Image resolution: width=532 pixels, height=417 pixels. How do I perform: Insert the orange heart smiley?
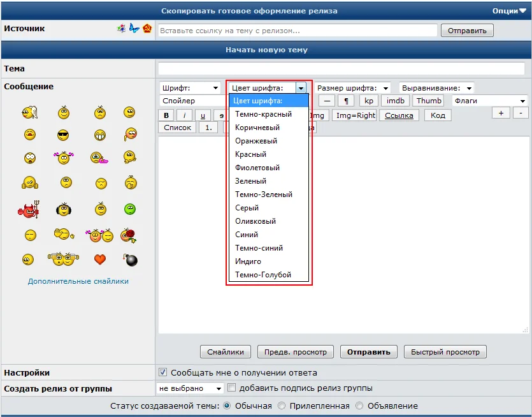pyautogui.click(x=100, y=260)
